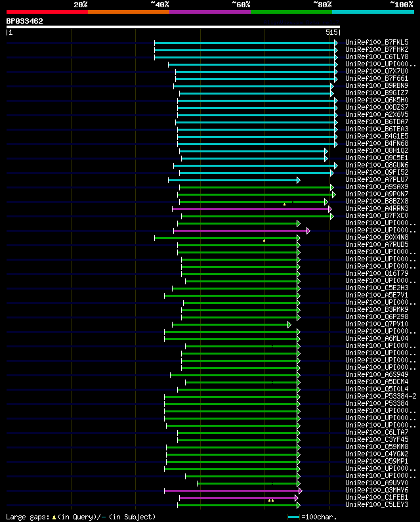Viewport: 420px width, 522px height.
Task: Click hit label UniRef100_B7F661
Action: point(377,79)
